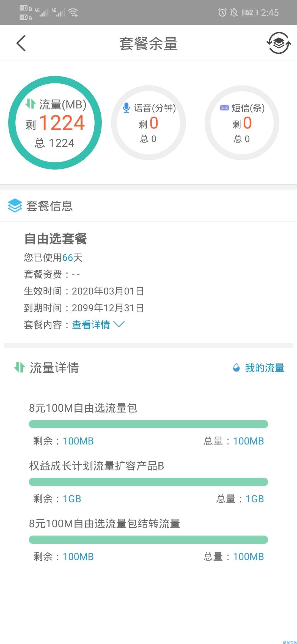Tap the 套餐余量 page title

[x=148, y=43]
